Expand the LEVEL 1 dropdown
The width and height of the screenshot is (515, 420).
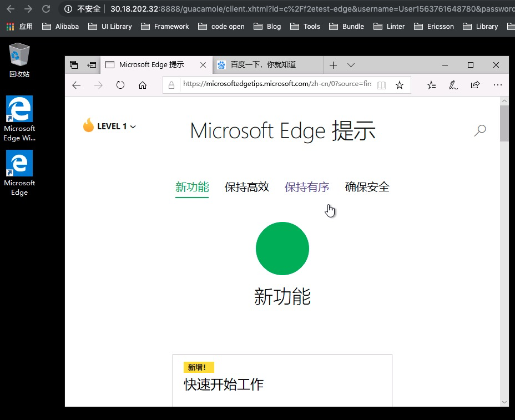[x=117, y=126]
